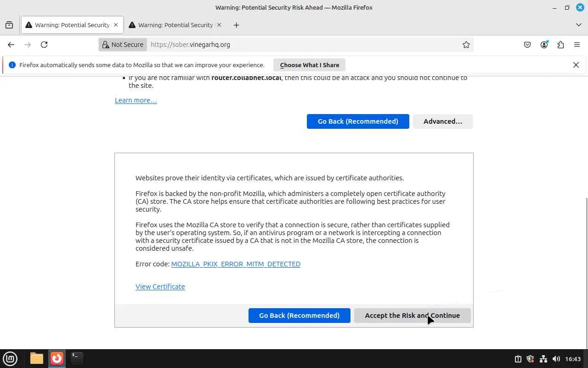Open the Pocket save icon
This screenshot has height=368, width=588.
[527, 45]
